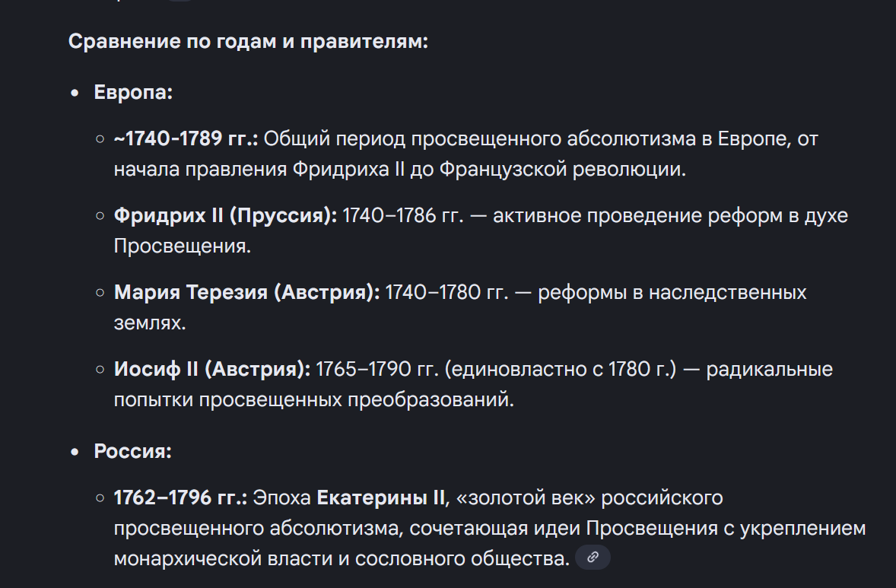Click the bold text "~1740-1789 гг.:"

[x=186, y=139]
